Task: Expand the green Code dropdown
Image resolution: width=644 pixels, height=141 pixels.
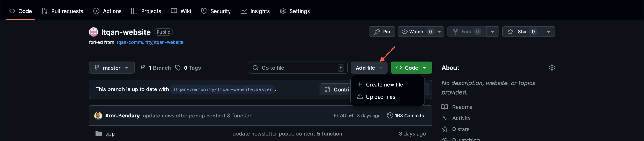Action: click(x=411, y=68)
